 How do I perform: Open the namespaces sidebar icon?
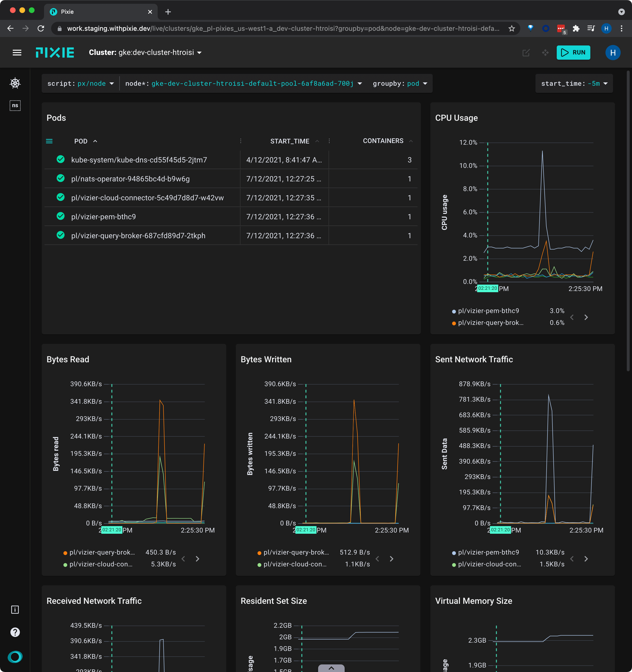15,105
